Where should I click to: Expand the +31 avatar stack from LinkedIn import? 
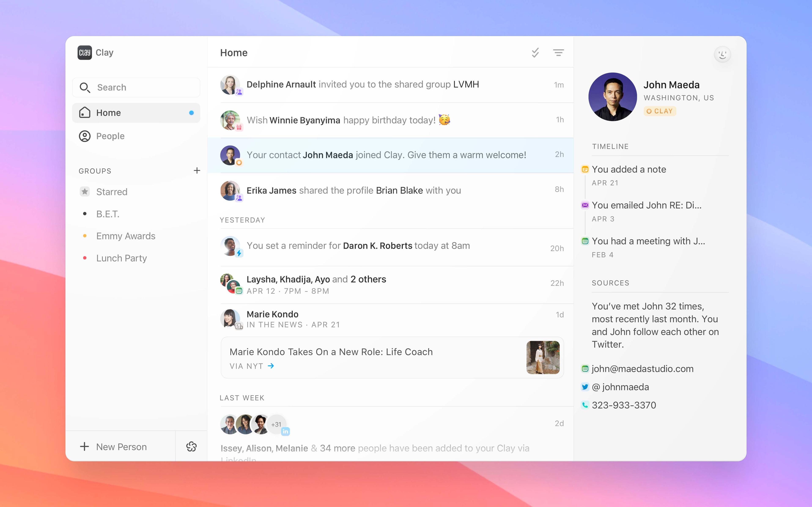point(277,424)
